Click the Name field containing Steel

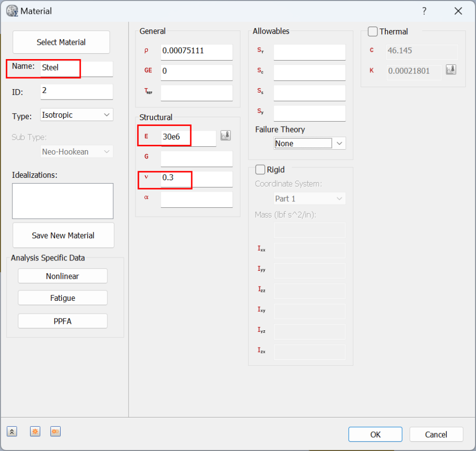(x=76, y=68)
